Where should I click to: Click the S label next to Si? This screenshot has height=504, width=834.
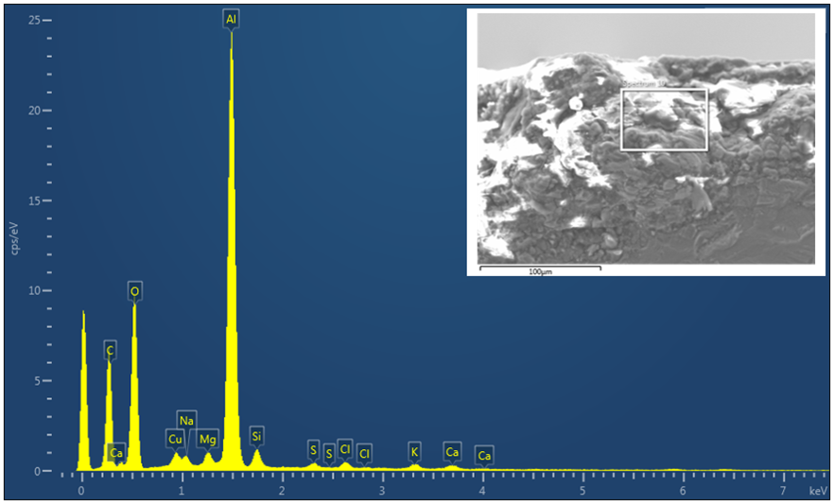click(x=313, y=450)
